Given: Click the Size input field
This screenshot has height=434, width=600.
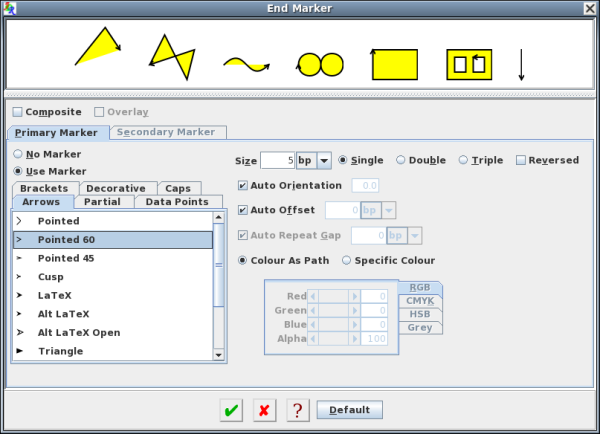Looking at the screenshot, I should 277,160.
